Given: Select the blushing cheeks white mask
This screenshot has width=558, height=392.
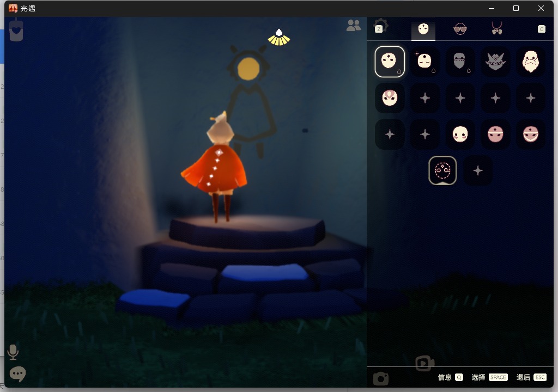Looking at the screenshot, I should coord(460,134).
